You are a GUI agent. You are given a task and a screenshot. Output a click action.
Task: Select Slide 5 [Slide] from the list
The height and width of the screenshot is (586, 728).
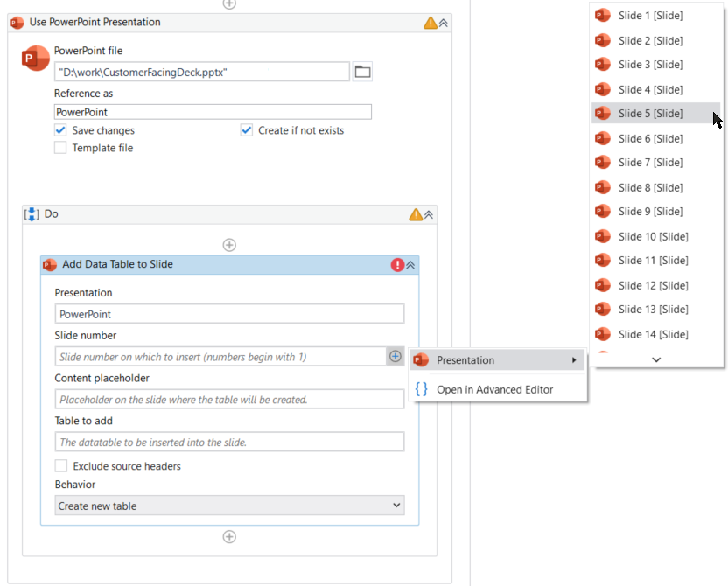pyautogui.click(x=650, y=114)
